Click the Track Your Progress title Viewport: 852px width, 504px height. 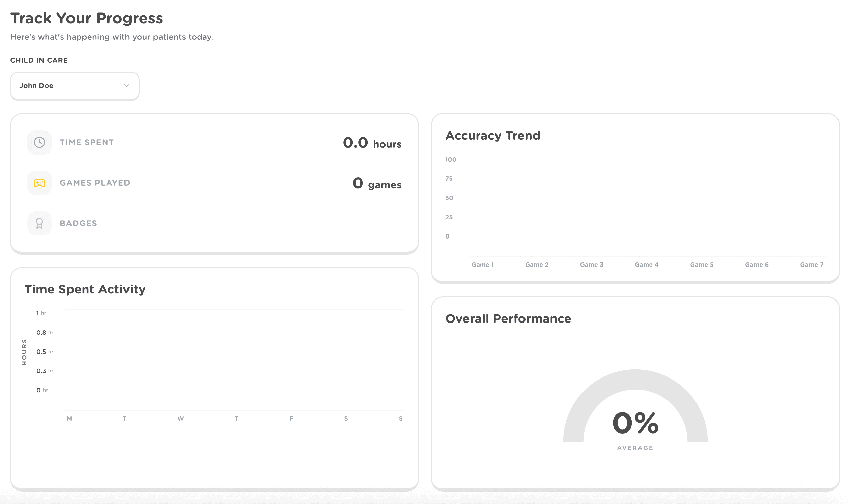tap(87, 18)
